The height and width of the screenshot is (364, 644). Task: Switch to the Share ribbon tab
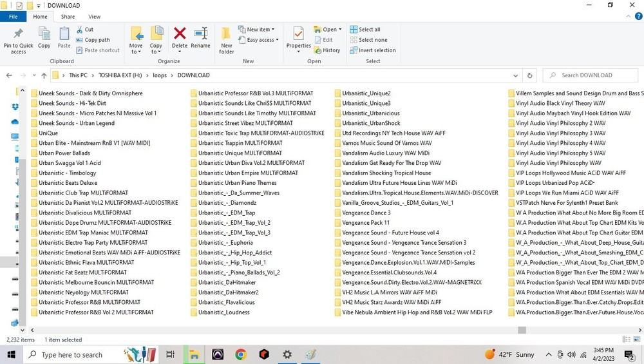[x=68, y=17]
